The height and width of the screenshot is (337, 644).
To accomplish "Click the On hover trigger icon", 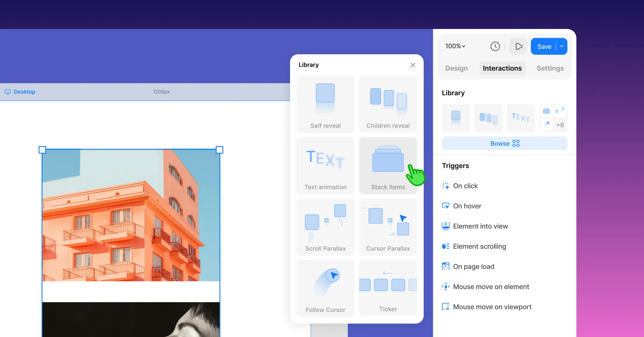I will coord(446,206).
